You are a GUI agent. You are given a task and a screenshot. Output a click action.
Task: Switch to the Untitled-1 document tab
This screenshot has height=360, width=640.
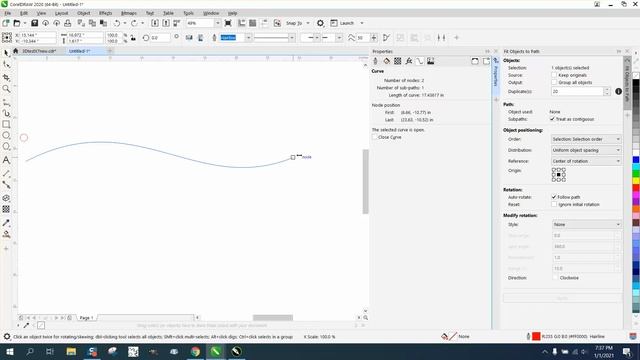pos(79,51)
